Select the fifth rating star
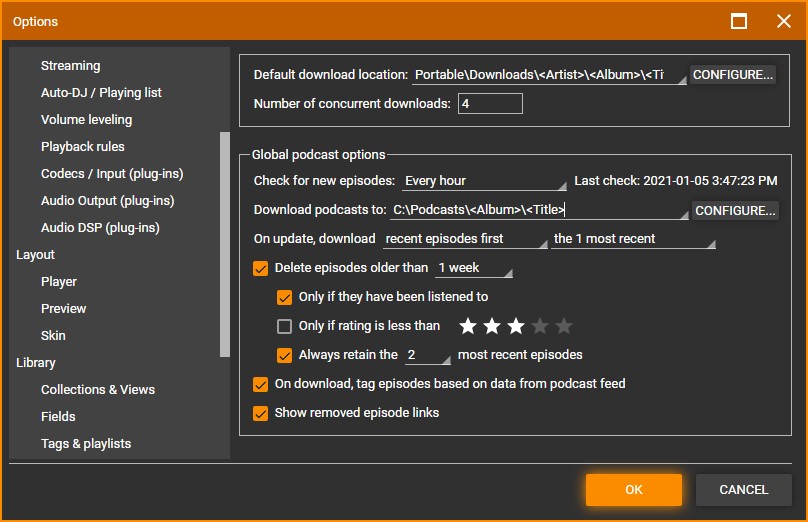 tap(564, 326)
